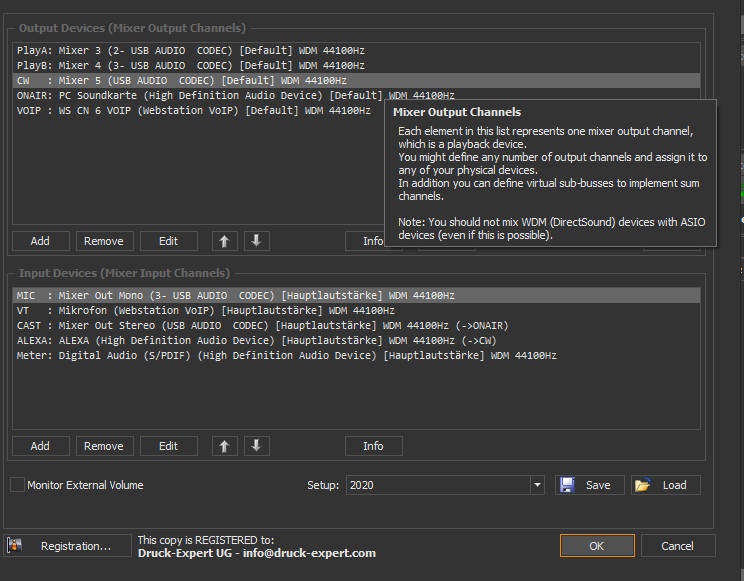Click the Save setup floppy disk button
744x581 pixels.
[x=590, y=485]
